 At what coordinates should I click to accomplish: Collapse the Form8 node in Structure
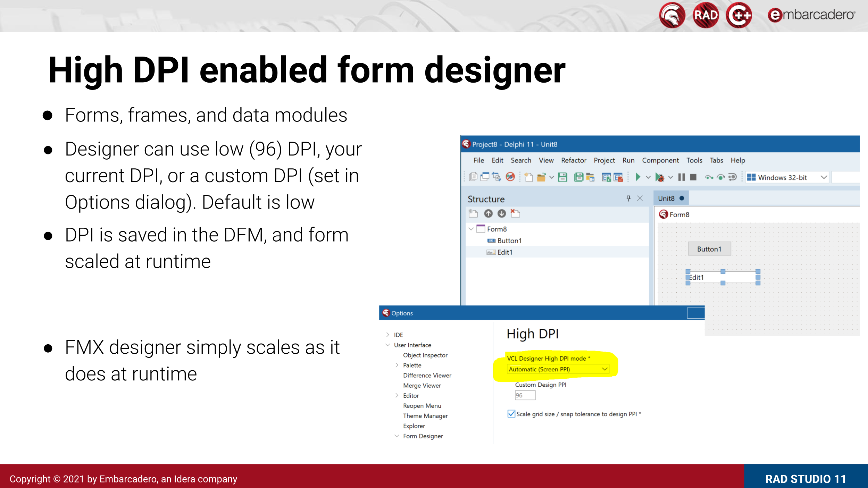[x=471, y=229]
